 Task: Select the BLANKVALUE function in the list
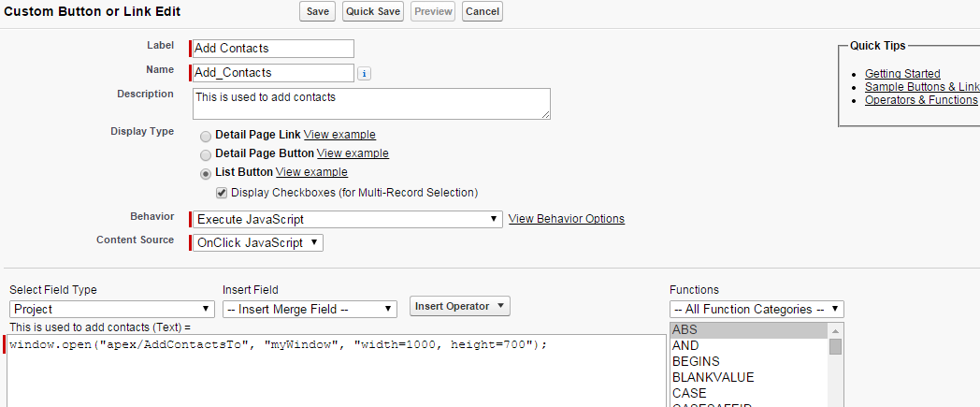(x=713, y=377)
